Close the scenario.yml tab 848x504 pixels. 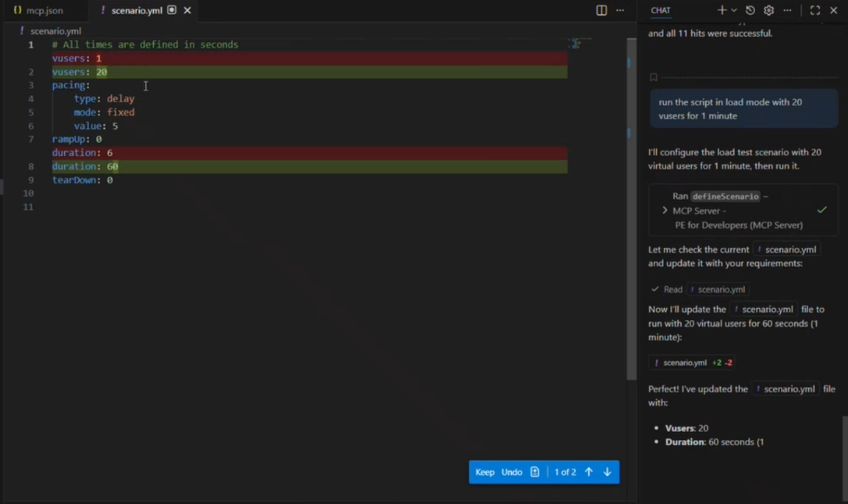coord(187,10)
